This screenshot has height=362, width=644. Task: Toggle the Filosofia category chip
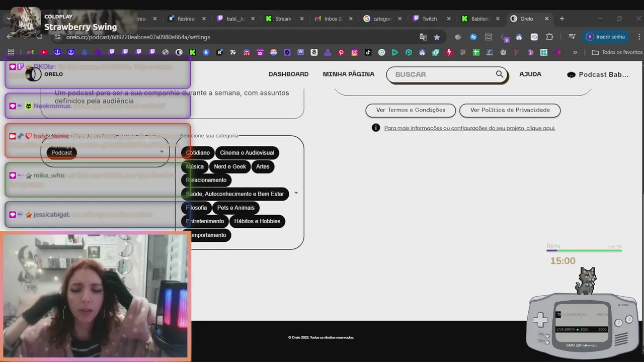(196, 208)
